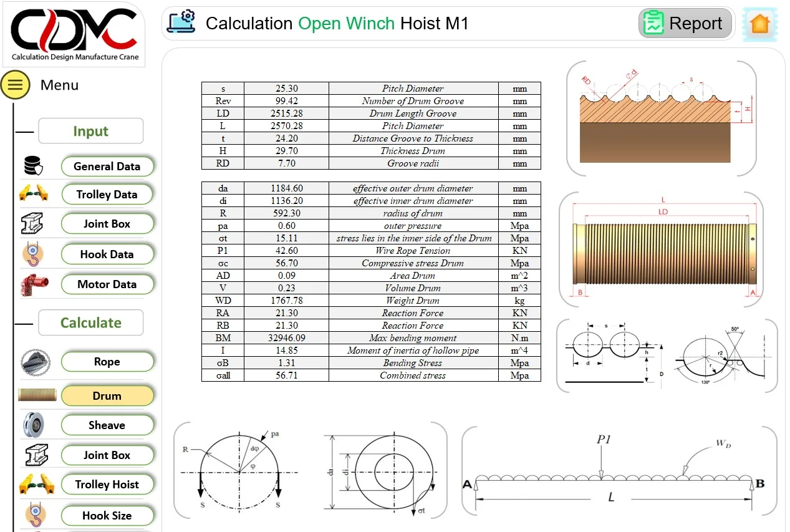Open the Hook Data page
This screenshot has width=790, height=532.
tap(107, 254)
